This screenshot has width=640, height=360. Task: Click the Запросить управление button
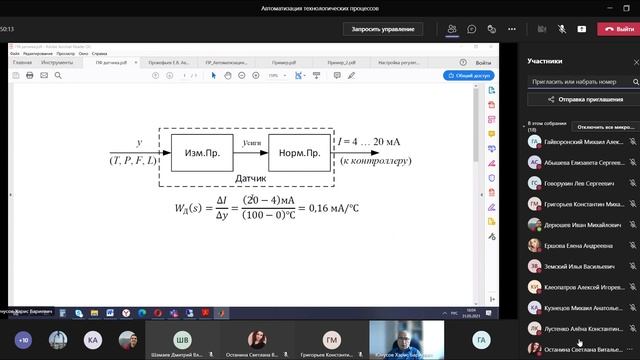pyautogui.click(x=383, y=29)
